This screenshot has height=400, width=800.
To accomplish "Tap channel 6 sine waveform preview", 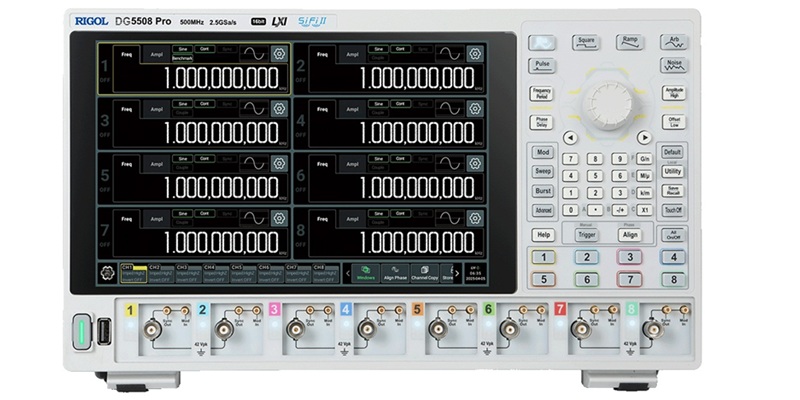I will click(x=451, y=163).
